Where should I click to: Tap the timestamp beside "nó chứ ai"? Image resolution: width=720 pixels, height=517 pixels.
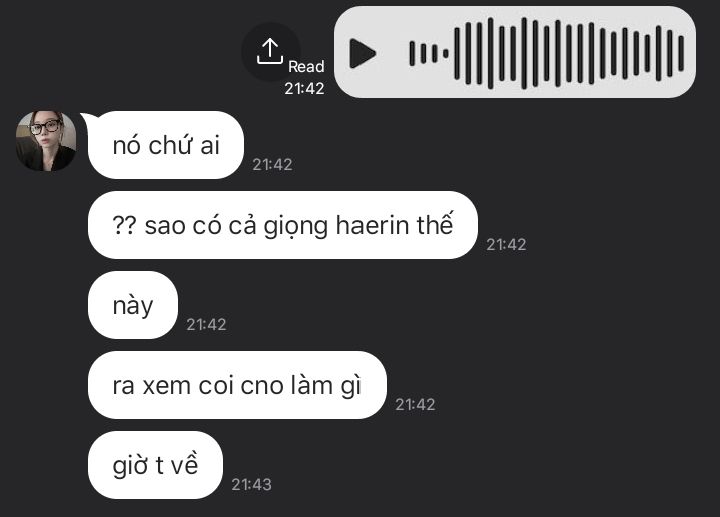tap(272, 164)
